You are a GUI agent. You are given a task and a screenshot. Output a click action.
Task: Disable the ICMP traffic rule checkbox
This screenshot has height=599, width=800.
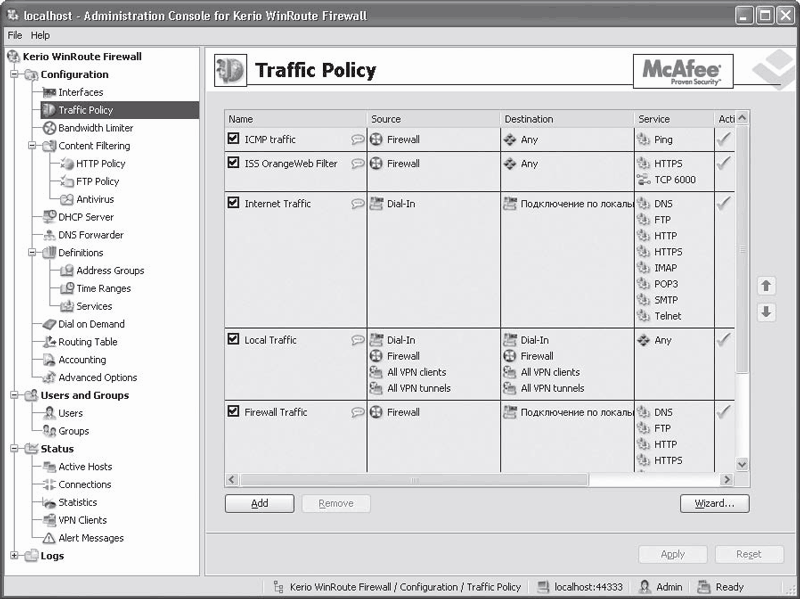pos(233,139)
